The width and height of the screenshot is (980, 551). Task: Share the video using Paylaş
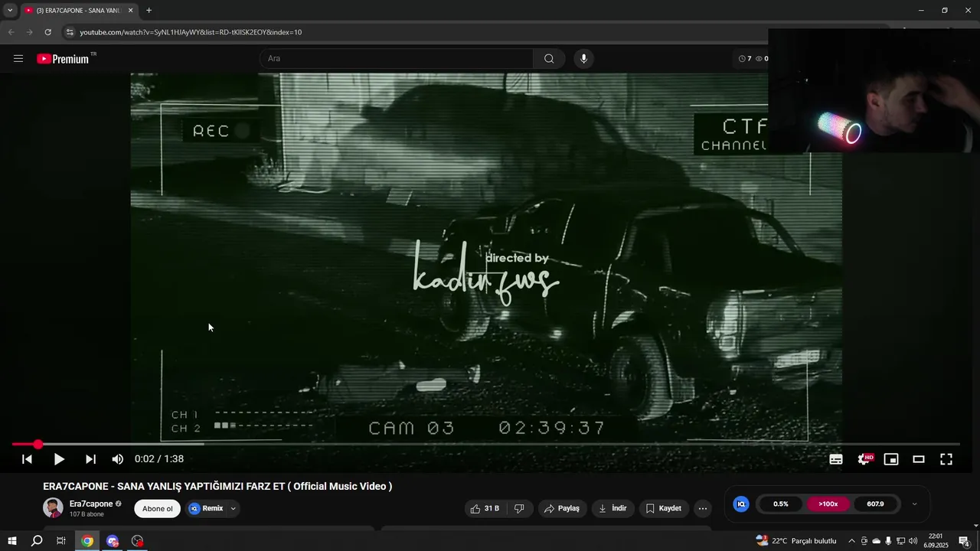point(561,509)
